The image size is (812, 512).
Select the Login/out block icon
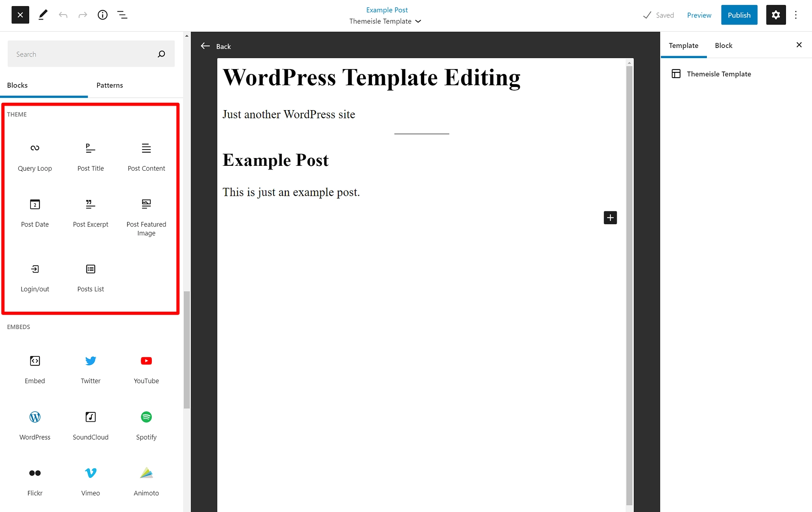pyautogui.click(x=35, y=269)
